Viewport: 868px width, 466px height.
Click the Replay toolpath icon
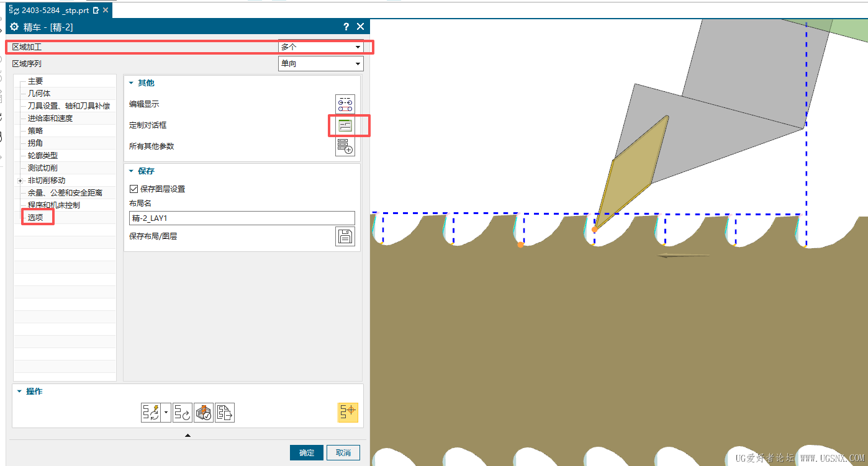point(183,413)
